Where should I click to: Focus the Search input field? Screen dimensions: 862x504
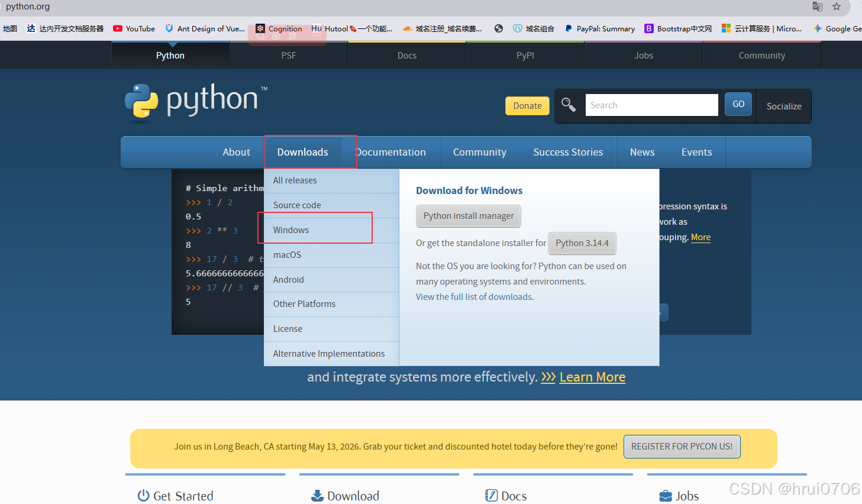click(651, 105)
